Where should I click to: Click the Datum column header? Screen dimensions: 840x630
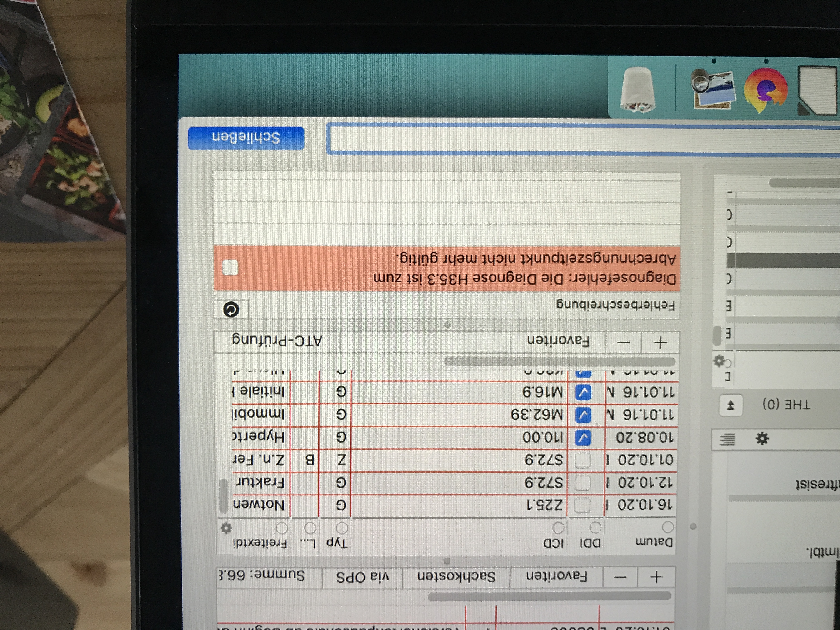click(654, 542)
